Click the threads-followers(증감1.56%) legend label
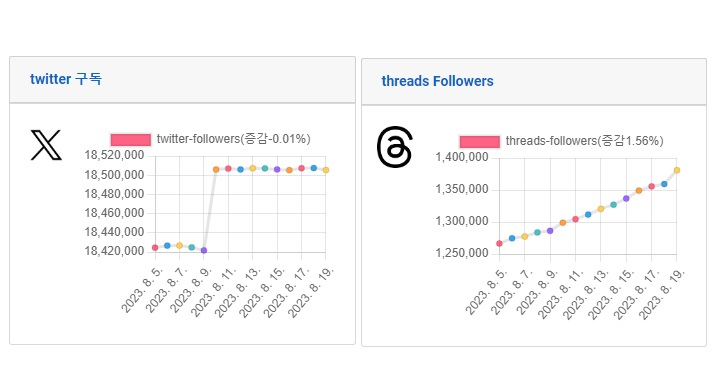 click(585, 141)
